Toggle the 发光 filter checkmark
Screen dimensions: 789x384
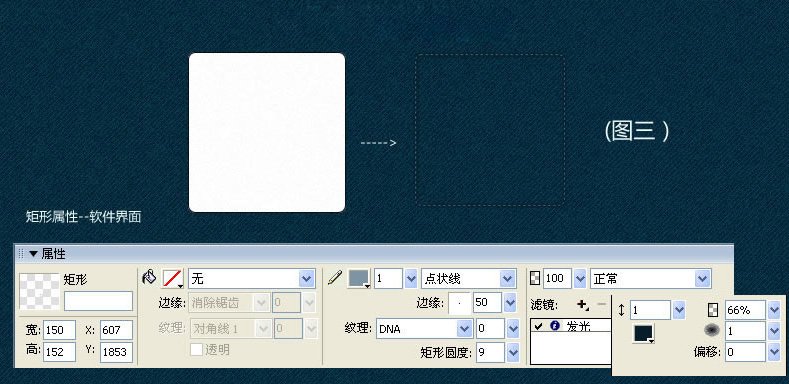click(538, 326)
